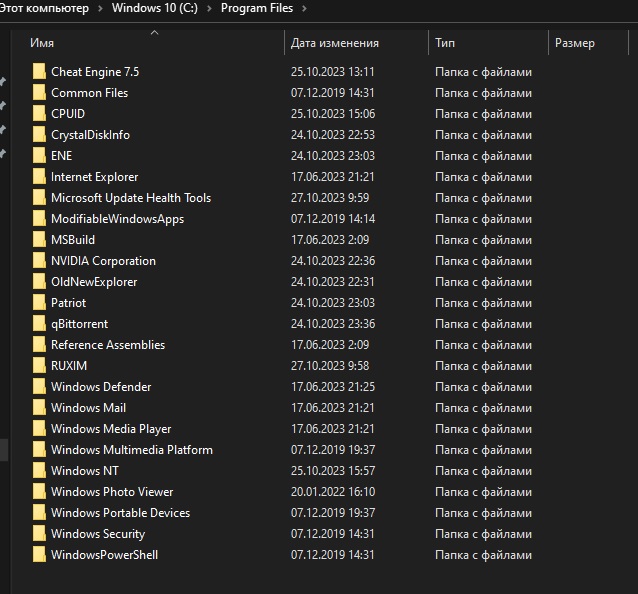The height and width of the screenshot is (594, 638).
Task: Select the RUXIM folder name
Action: (x=69, y=366)
